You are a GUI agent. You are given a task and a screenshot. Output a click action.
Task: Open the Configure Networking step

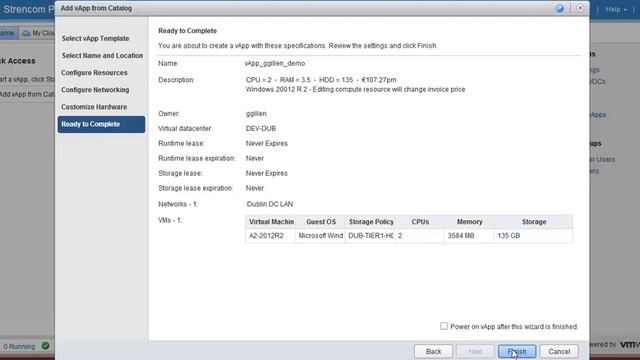pyautogui.click(x=95, y=90)
